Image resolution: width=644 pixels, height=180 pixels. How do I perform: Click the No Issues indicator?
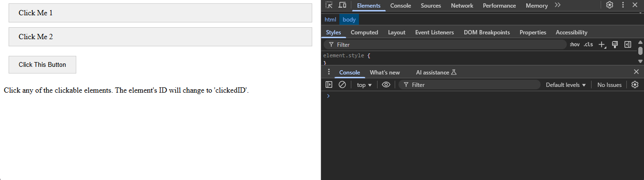(609, 85)
